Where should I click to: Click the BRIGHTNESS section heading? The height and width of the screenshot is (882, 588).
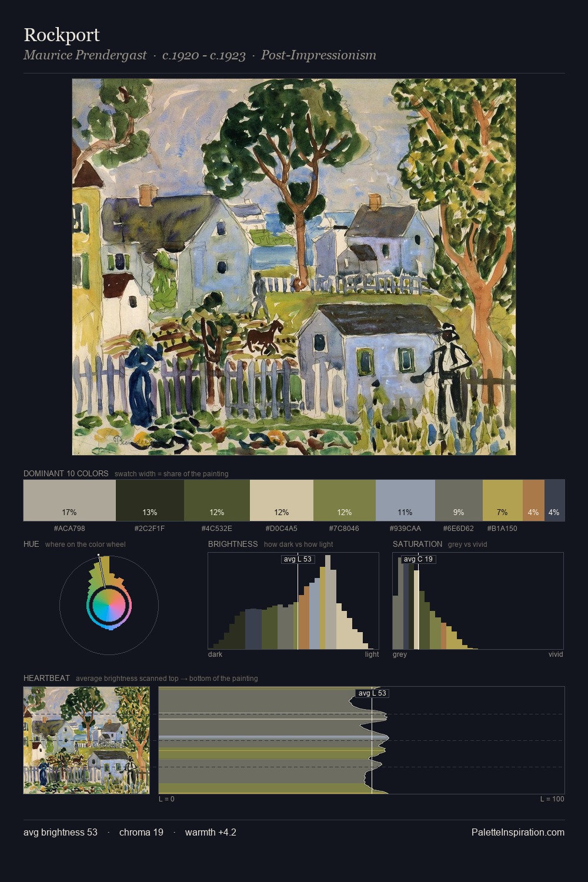tap(233, 544)
